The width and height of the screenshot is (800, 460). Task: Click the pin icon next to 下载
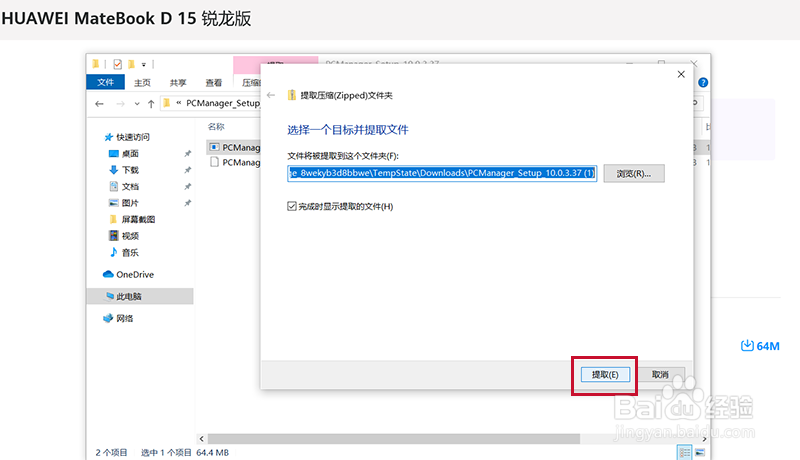pyautogui.click(x=188, y=170)
